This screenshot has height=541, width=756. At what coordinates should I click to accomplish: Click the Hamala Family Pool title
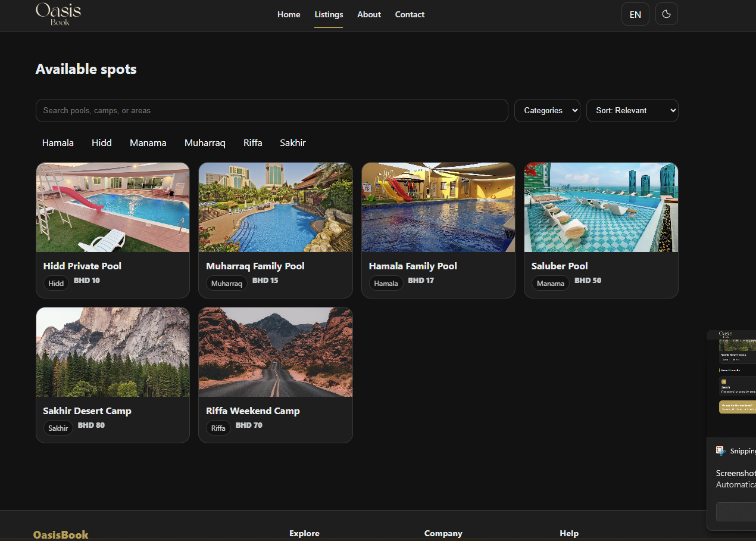click(413, 266)
